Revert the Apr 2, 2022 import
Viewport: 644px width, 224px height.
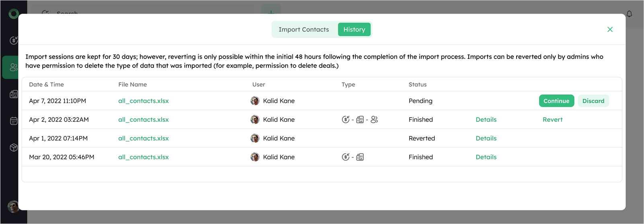click(x=552, y=120)
